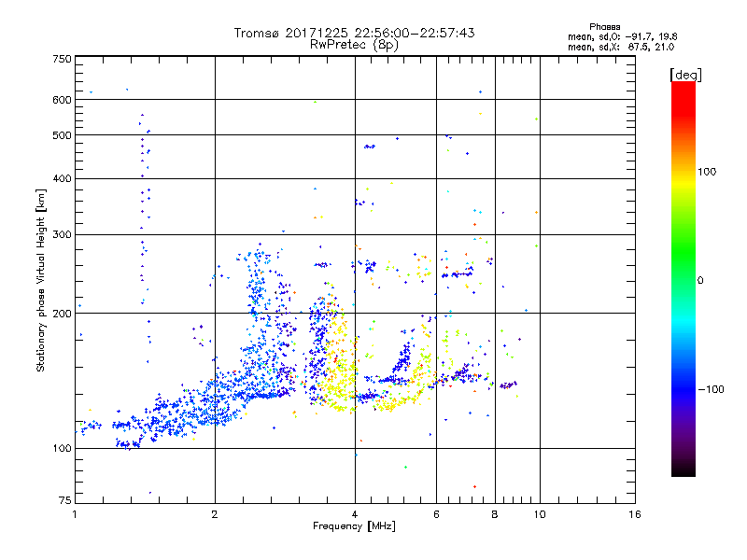Click the '-100' colorbar tick label
The width and height of the screenshot is (747, 560).
(712, 389)
